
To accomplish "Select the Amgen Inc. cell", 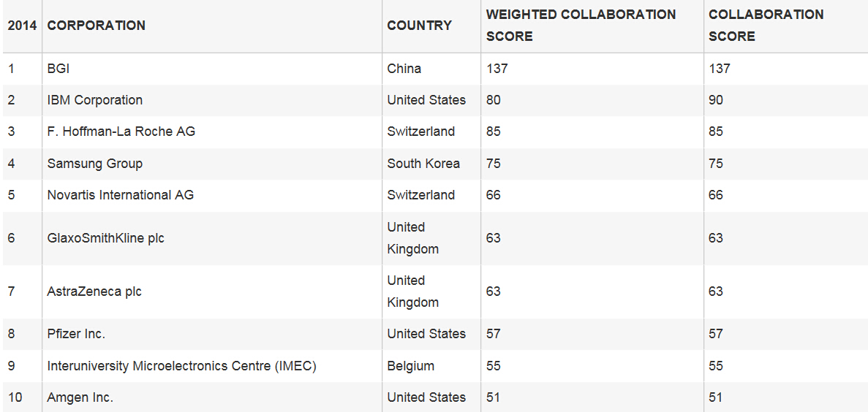I will pyautogui.click(x=80, y=397).
